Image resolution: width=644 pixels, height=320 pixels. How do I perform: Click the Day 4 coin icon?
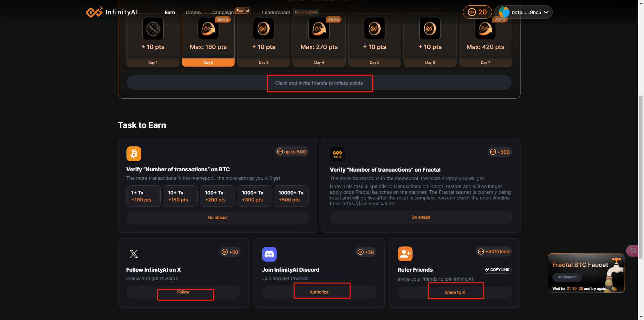point(319,29)
